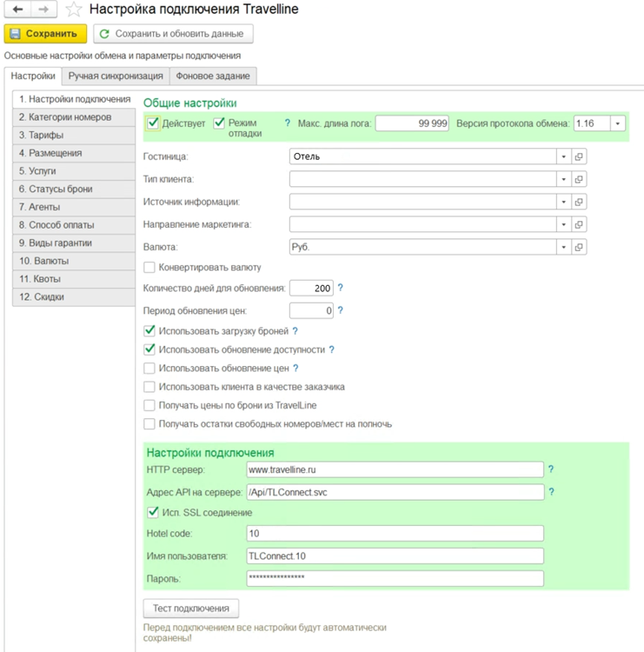
Task: Open 6. Статусы брони section
Action: [x=74, y=189]
